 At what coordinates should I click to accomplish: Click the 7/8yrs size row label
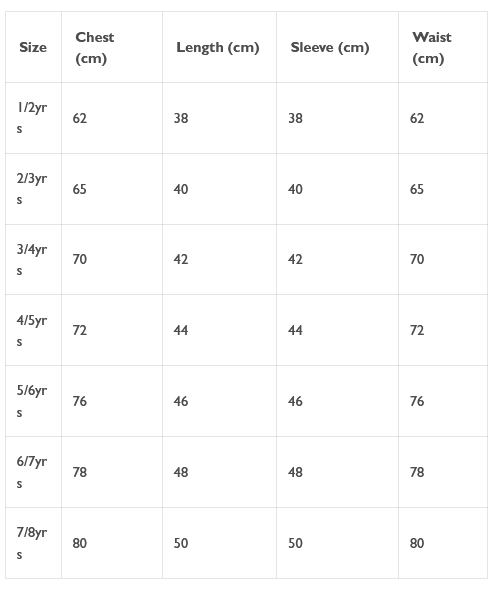(x=32, y=543)
